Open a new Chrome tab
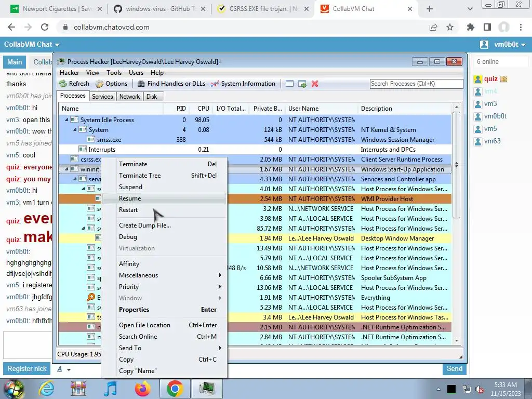Image resolution: width=532 pixels, height=399 pixels. [x=430, y=9]
